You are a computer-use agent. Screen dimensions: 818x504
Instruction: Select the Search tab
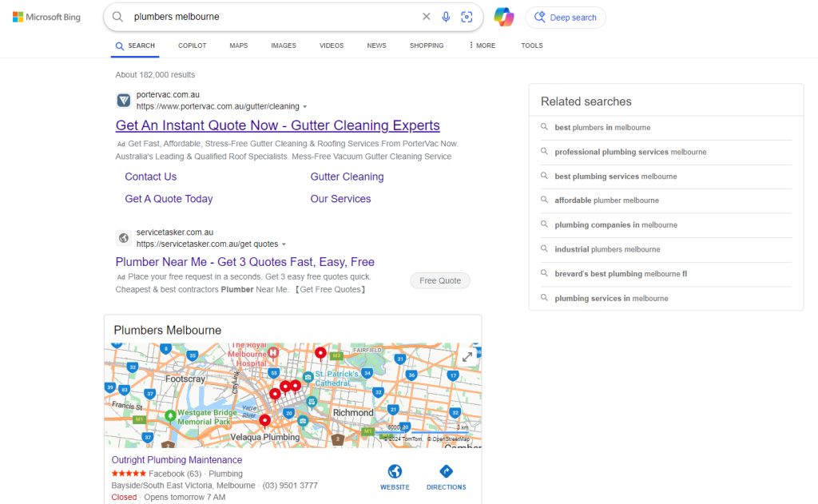coord(135,46)
